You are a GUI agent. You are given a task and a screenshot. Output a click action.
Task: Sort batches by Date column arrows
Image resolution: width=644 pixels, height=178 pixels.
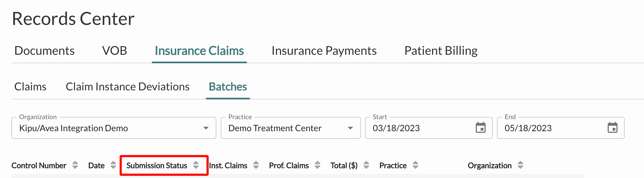(113, 165)
